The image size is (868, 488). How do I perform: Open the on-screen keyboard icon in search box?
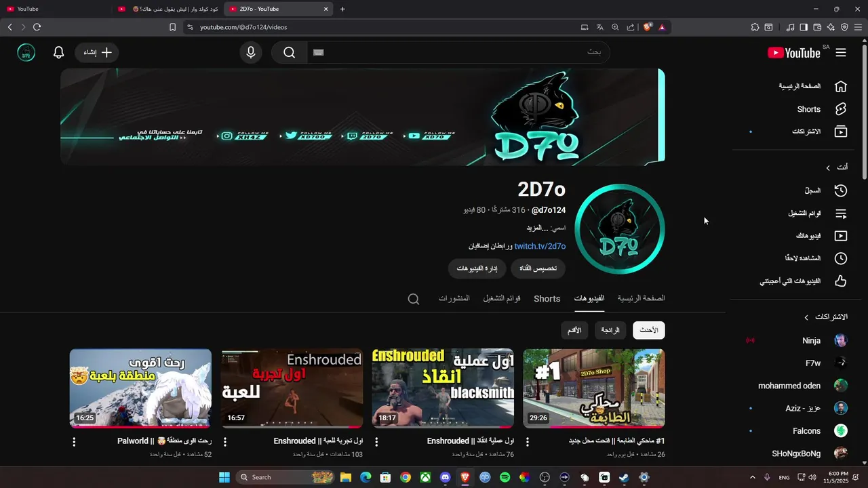click(319, 52)
